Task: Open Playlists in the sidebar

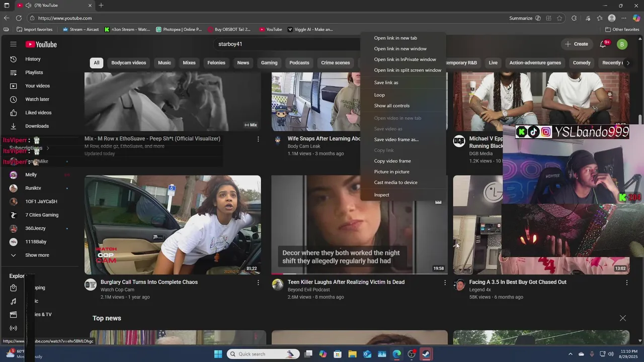Action: tap(34, 72)
